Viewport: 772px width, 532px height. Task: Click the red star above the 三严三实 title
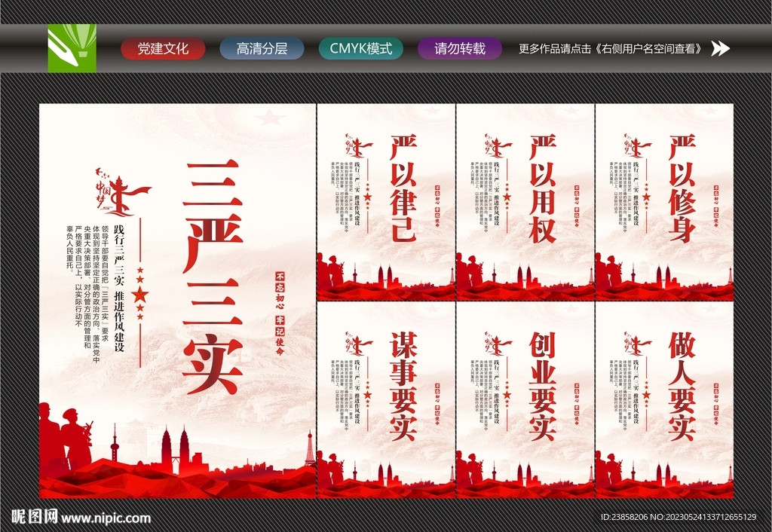268,116
